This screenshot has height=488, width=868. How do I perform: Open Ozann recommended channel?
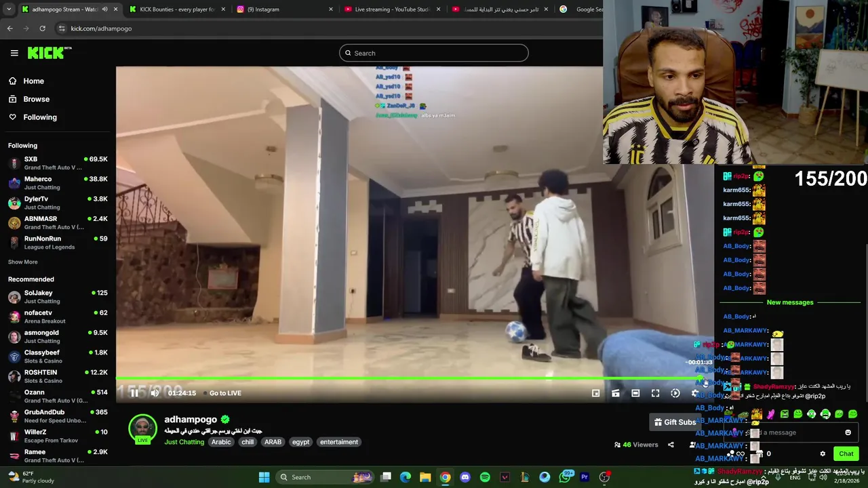pyautogui.click(x=58, y=396)
